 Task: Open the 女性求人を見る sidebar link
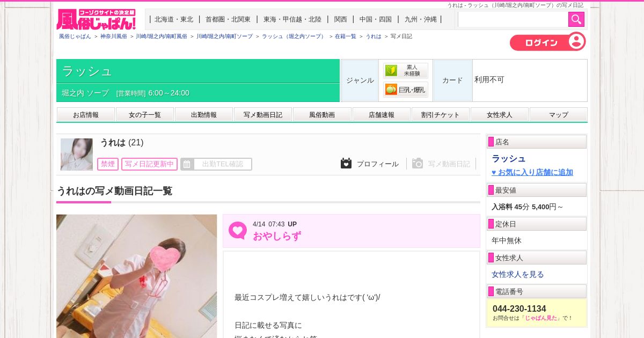tap(518, 274)
